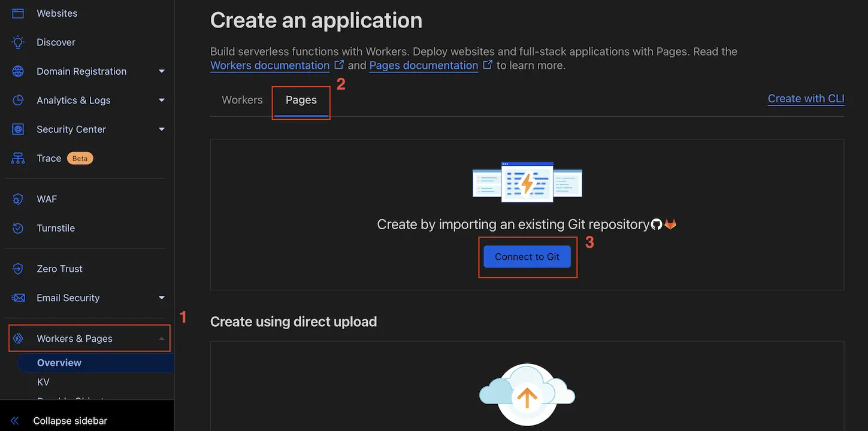Expand Email Security dropdown arrow
868x431 pixels.
[162, 298]
